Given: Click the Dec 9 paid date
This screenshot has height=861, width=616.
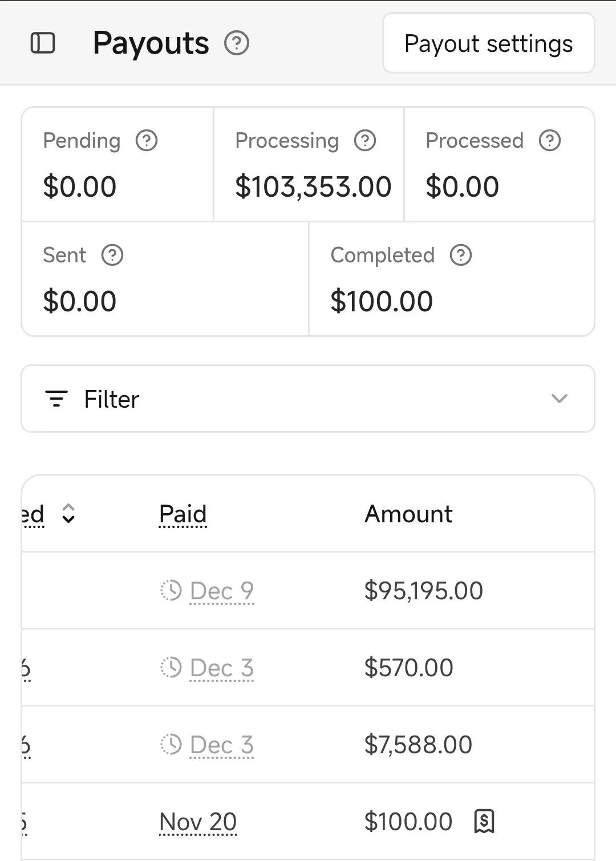Looking at the screenshot, I should tap(222, 591).
